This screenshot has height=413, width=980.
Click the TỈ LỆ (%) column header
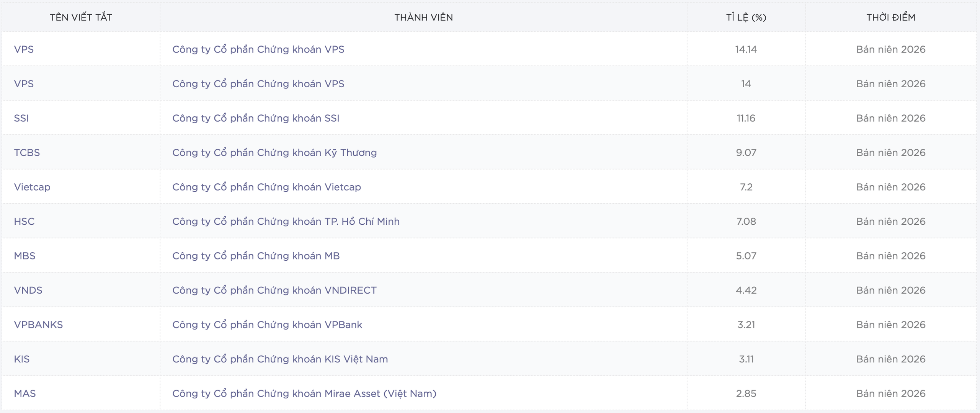[x=746, y=17]
